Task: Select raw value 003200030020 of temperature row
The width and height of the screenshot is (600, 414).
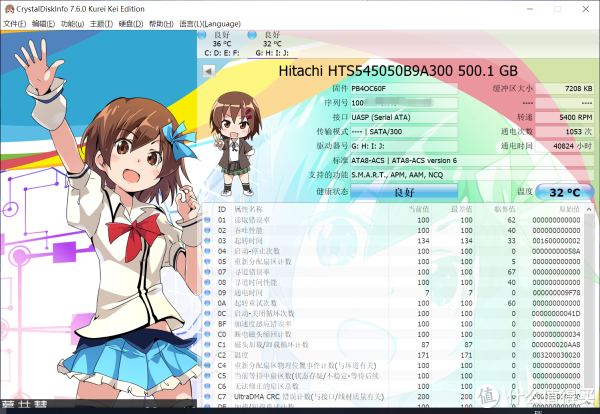Action: point(556,355)
